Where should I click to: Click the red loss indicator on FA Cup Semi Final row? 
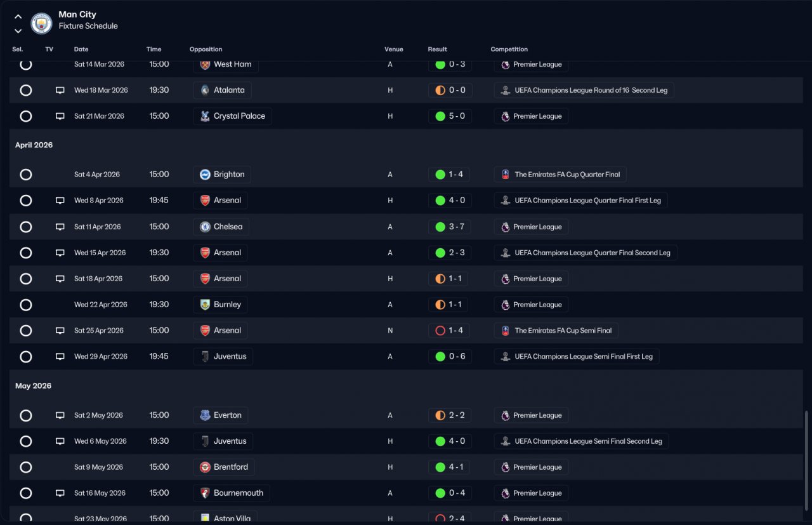440,331
